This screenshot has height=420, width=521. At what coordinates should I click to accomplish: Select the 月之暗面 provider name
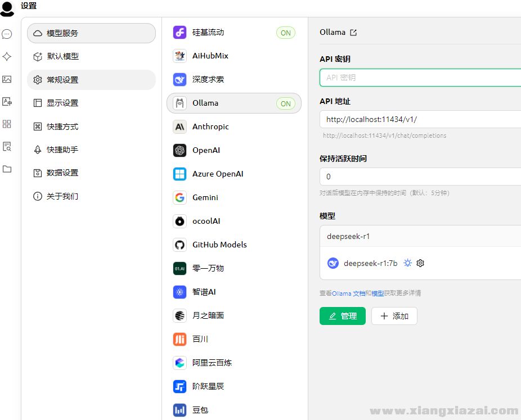click(x=208, y=316)
